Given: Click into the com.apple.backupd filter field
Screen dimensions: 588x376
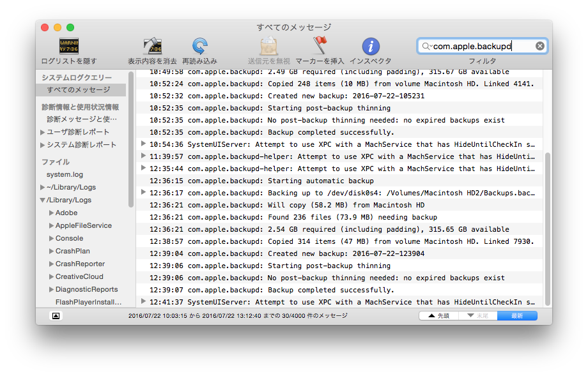Looking at the screenshot, I should [483, 46].
